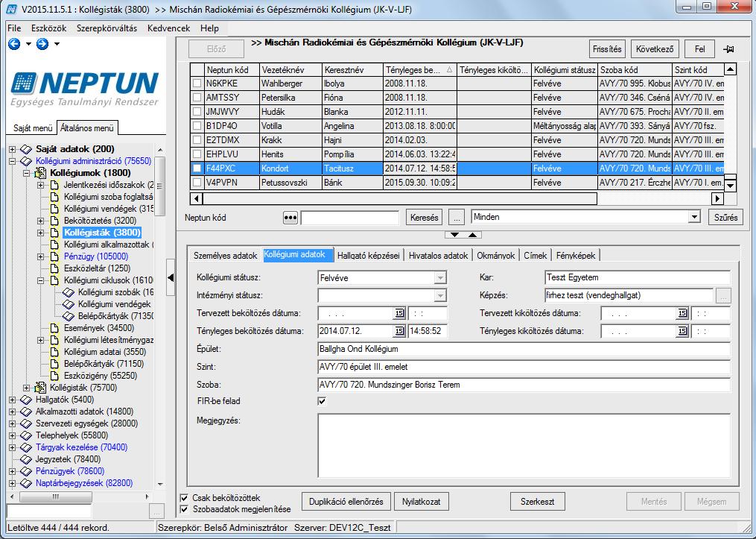Switch to Személyes adatok tab
The height and width of the screenshot is (539, 756).
(225, 256)
